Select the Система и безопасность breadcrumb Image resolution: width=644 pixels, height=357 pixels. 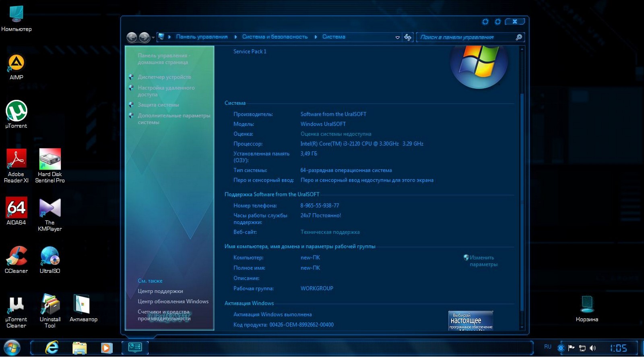(275, 37)
